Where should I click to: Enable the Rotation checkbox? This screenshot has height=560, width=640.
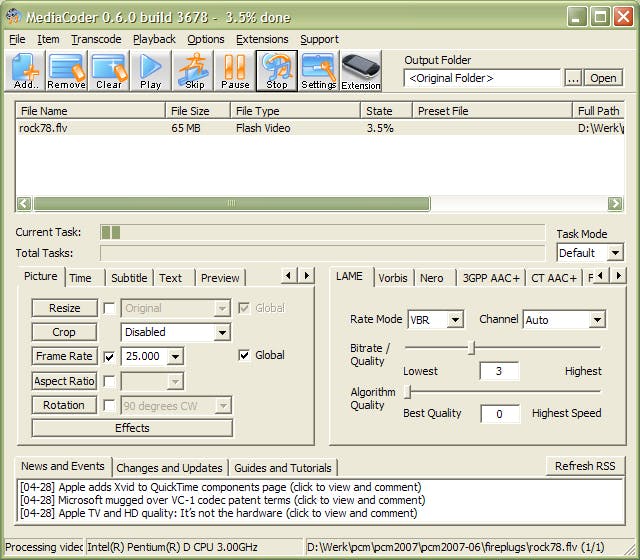(x=109, y=405)
